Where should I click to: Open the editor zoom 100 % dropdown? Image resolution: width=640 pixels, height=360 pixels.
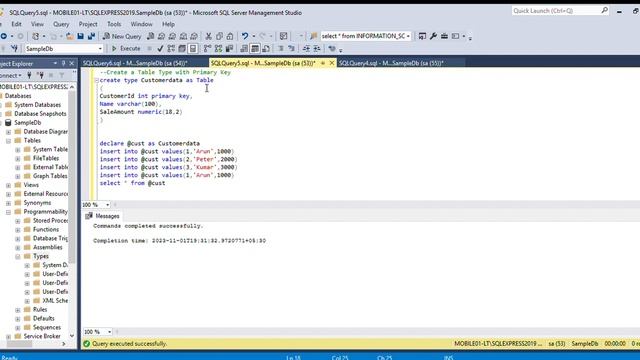click(107, 205)
